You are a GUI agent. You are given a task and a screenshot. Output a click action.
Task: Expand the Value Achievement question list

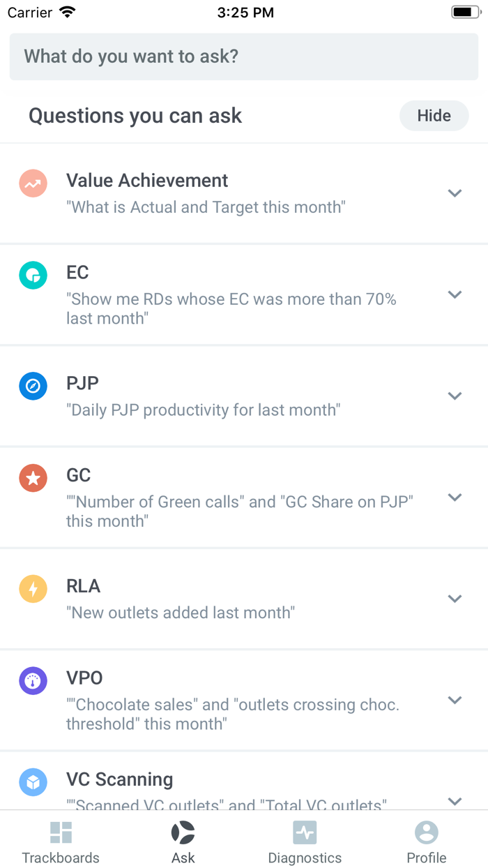coord(455,193)
